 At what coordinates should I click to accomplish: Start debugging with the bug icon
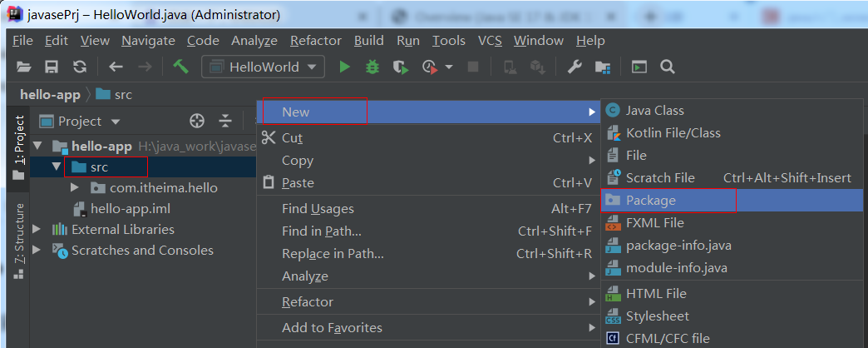pyautogui.click(x=373, y=67)
